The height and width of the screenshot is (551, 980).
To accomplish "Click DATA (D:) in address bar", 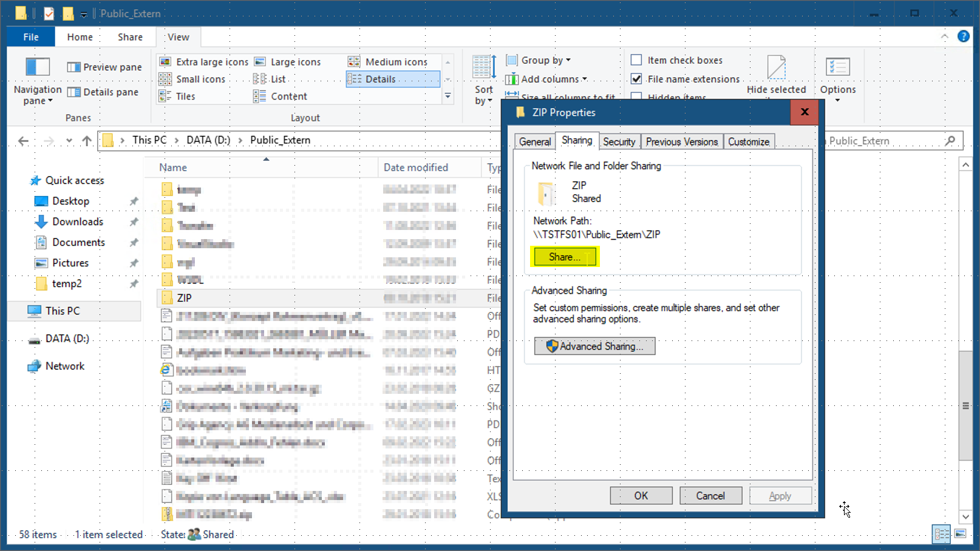I will coord(208,140).
